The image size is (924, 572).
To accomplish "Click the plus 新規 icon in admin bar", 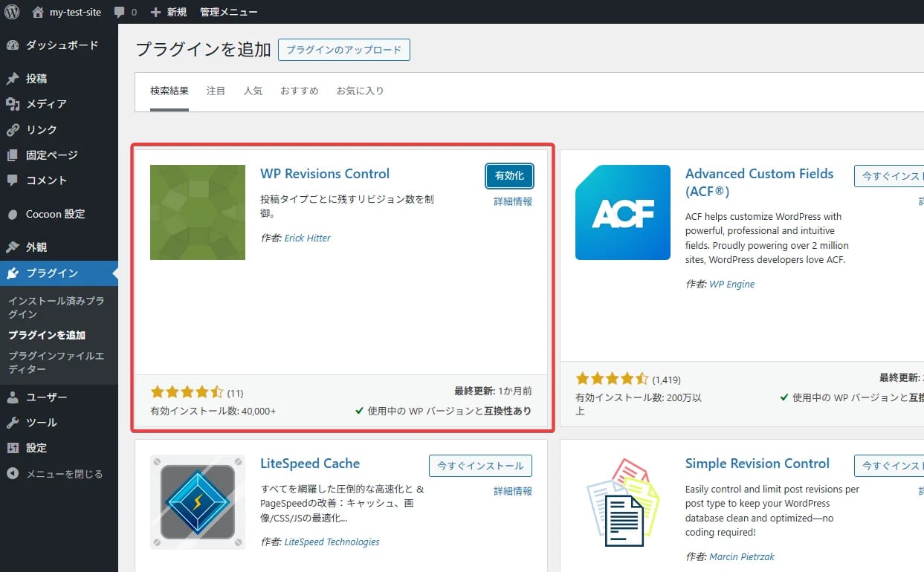I will coord(155,12).
